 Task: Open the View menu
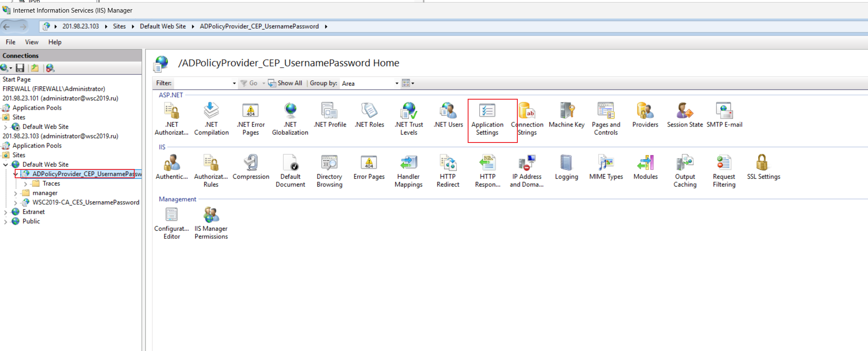tap(32, 42)
